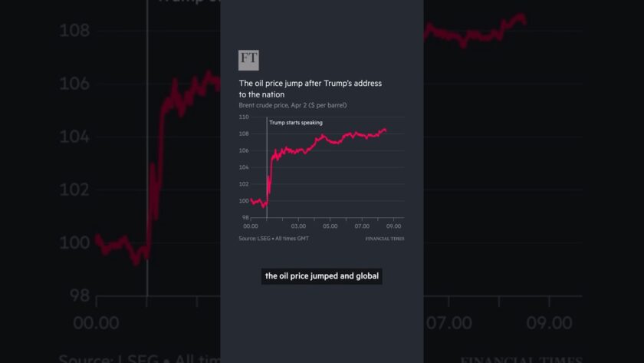Image resolution: width=644 pixels, height=363 pixels.
Task: Click the subtitle caption 'the oil price jumped'
Action: [x=322, y=276]
